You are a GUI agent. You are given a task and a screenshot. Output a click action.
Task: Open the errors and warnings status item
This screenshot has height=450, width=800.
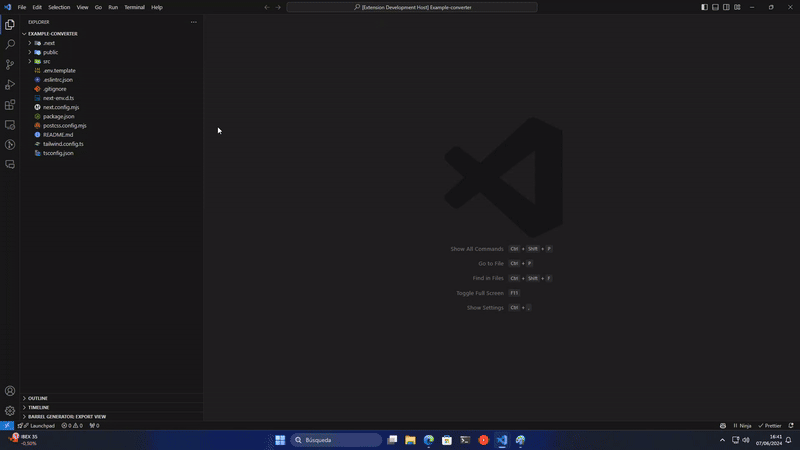click(x=72, y=426)
